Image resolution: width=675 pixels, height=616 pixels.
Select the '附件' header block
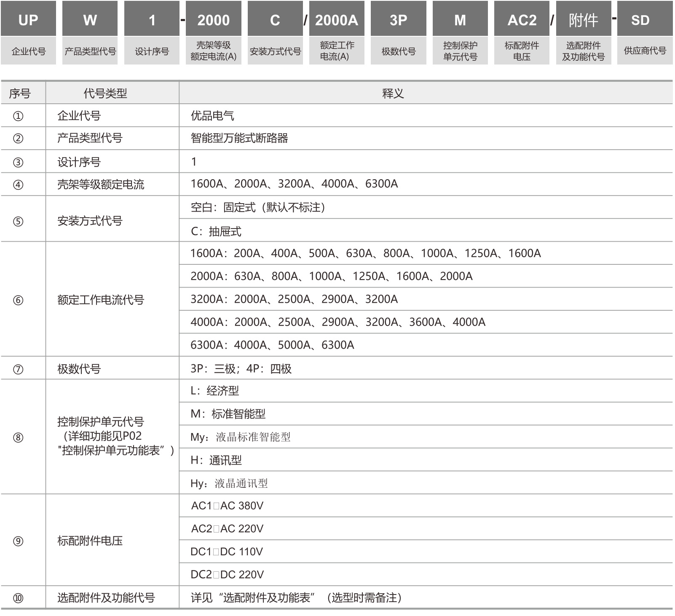584,19
